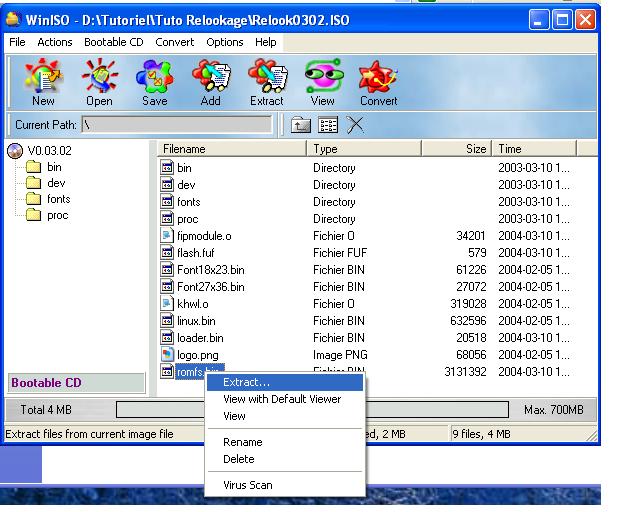Click the Current Path input field

[x=177, y=125]
